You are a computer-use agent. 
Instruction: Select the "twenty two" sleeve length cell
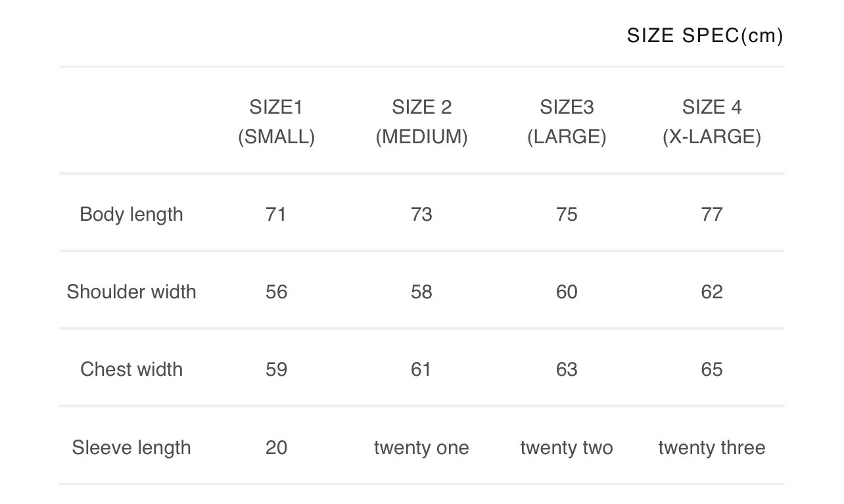tap(567, 447)
